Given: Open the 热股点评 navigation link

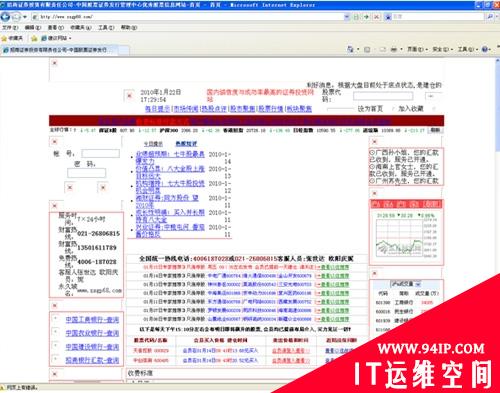Looking at the screenshot, I should point(214,109).
